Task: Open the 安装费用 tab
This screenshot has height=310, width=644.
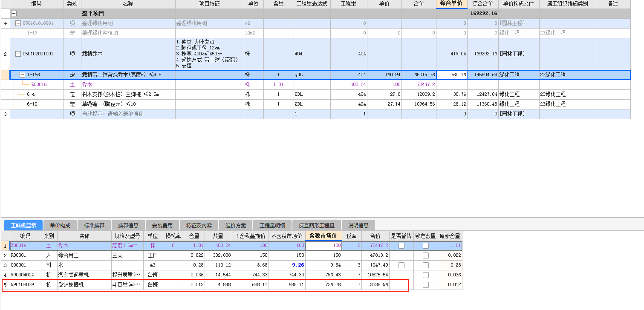Action: (x=162, y=226)
